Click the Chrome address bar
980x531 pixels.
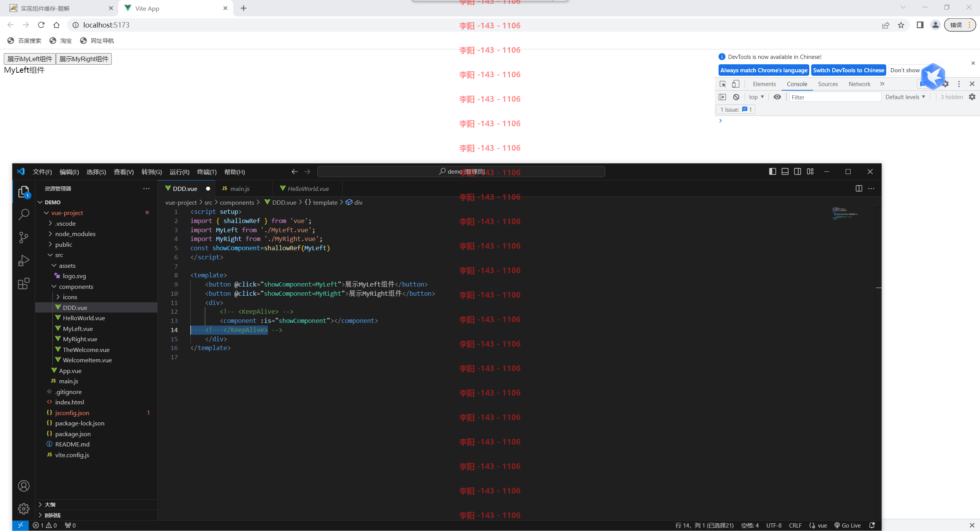coord(475,25)
